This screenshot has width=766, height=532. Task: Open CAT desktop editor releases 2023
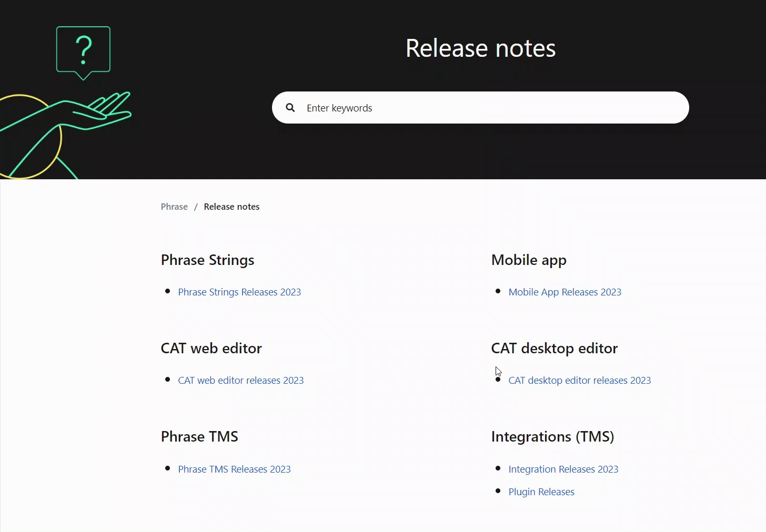tap(579, 380)
